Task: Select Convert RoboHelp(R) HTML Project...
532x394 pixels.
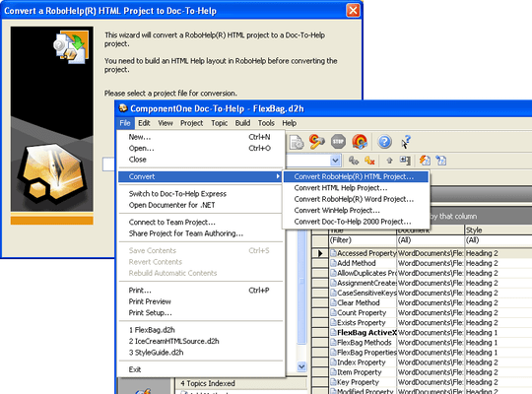Action: click(356, 176)
